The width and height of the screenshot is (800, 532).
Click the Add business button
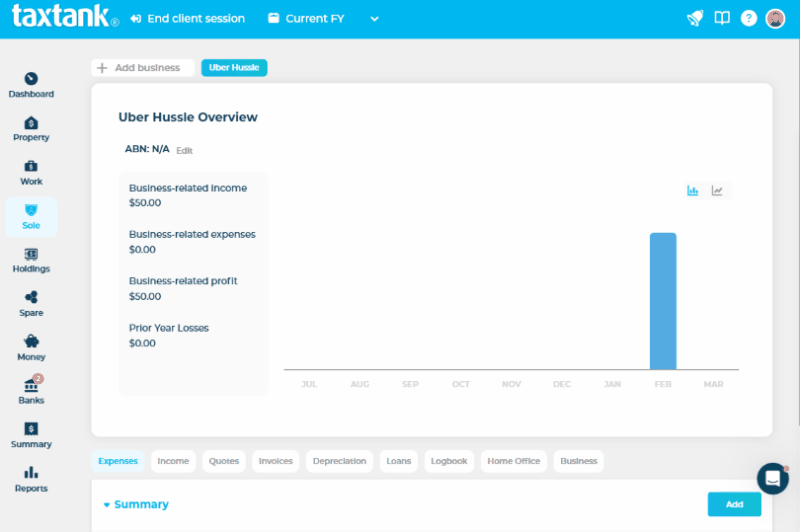click(143, 68)
